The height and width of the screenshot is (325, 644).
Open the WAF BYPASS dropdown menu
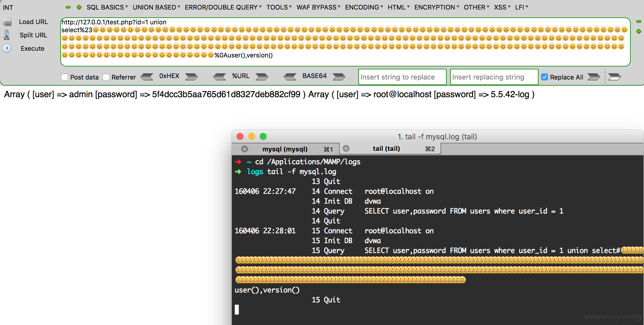(x=318, y=7)
